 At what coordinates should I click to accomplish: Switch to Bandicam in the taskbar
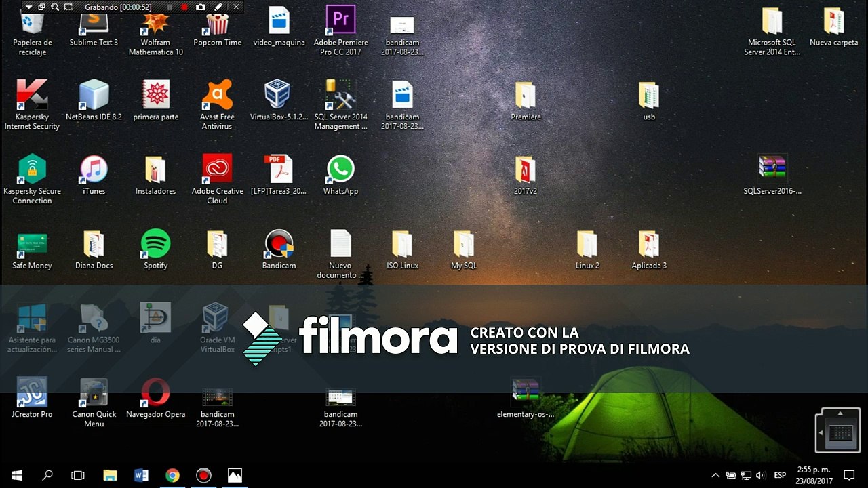pos(203,475)
